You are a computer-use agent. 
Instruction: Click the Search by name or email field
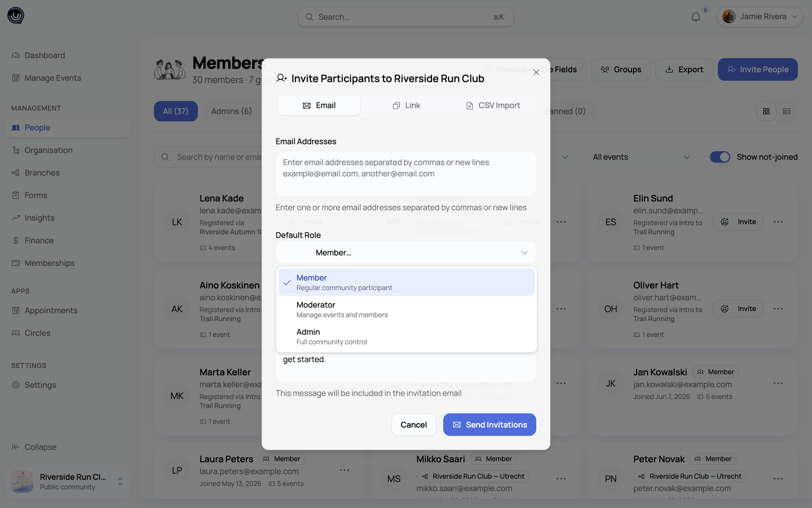pyautogui.click(x=208, y=157)
